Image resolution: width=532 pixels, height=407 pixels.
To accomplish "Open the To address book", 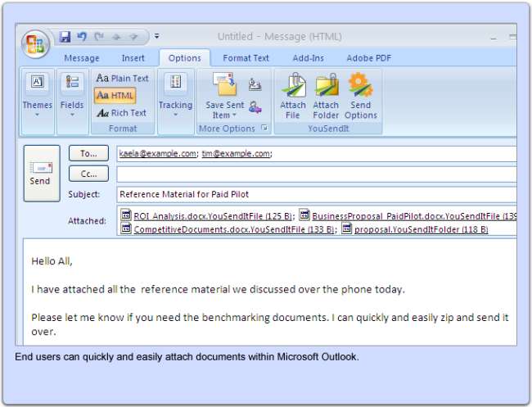I will point(88,153).
